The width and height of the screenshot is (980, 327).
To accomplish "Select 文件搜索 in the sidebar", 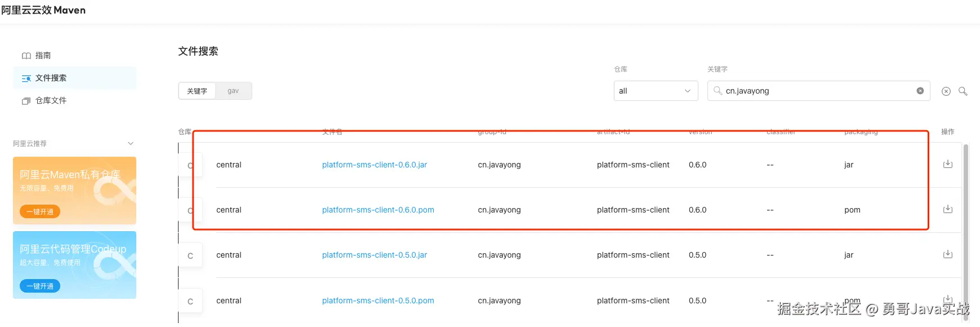I will tap(51, 78).
